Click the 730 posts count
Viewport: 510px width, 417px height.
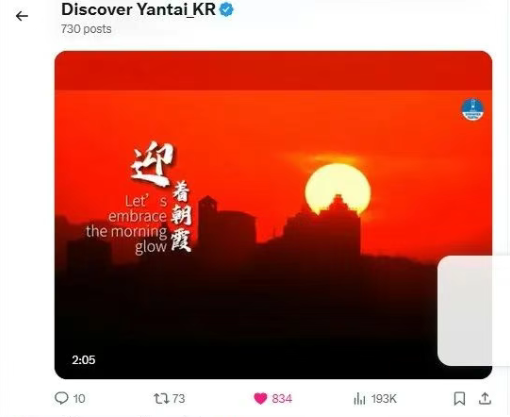pos(86,29)
